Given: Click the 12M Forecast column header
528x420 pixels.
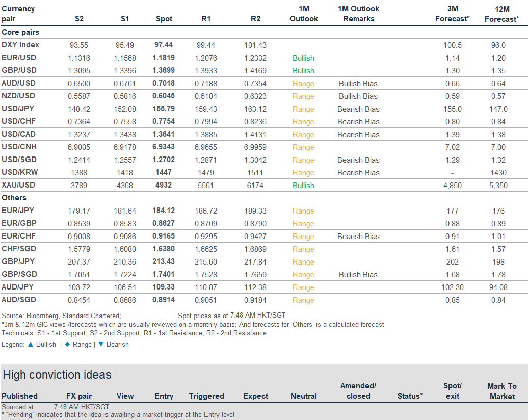Looking at the screenshot, I should [x=502, y=14].
